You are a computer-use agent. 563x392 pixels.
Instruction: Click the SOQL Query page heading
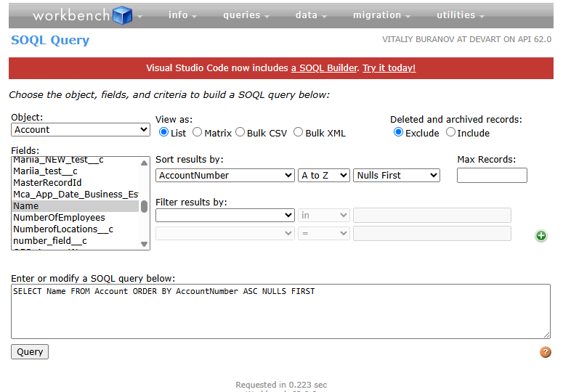click(50, 40)
